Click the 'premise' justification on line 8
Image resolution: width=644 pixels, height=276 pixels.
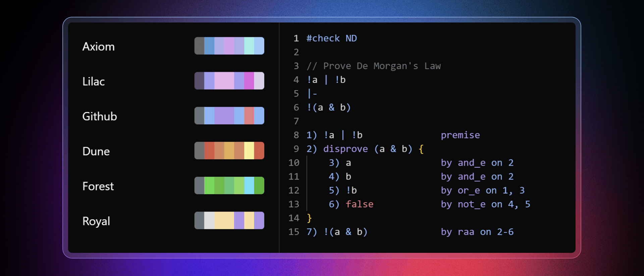pos(461,135)
